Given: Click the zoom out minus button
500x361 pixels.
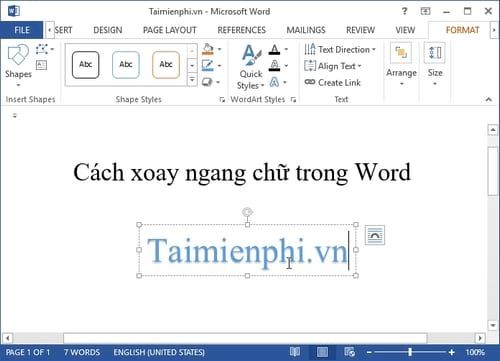Looking at the screenshot, I should [x=369, y=352].
